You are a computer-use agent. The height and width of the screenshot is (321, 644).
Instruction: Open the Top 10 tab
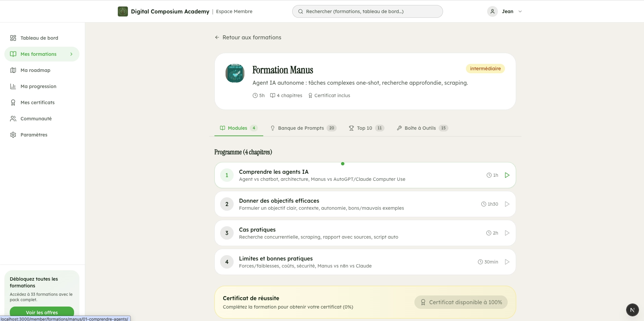click(365, 128)
